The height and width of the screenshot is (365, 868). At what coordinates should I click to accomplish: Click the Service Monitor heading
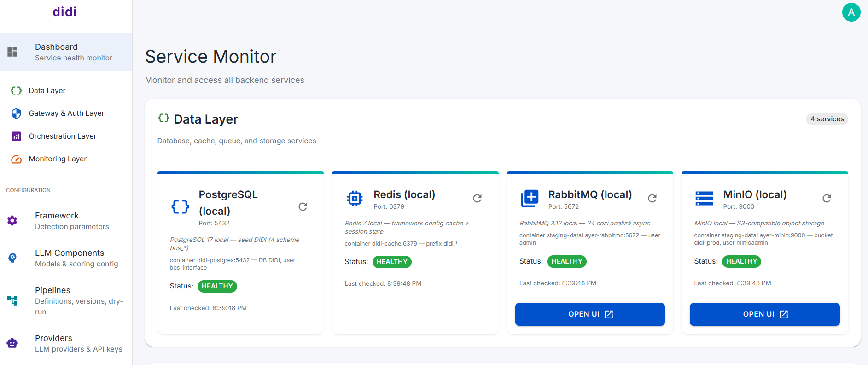(x=211, y=57)
